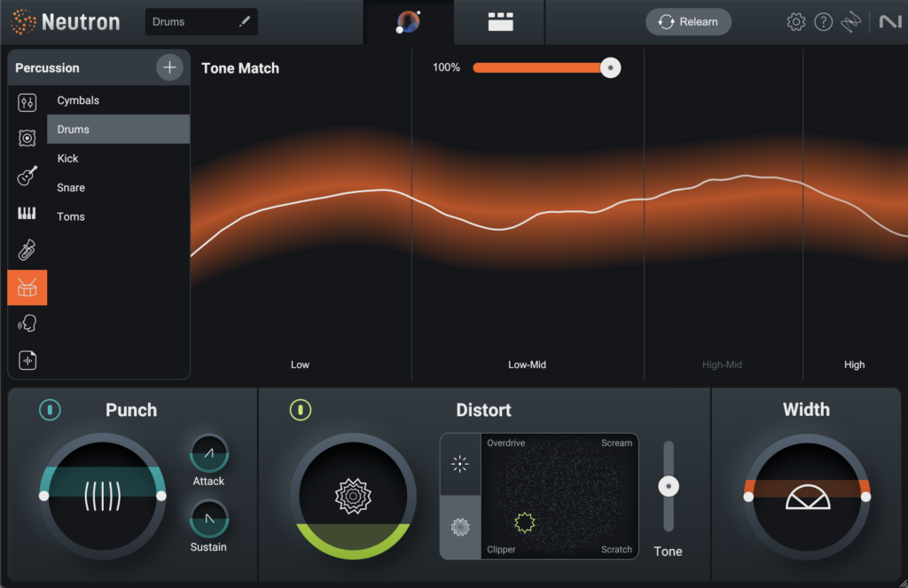Click the Scream corner of the distortion pad
The height and width of the screenshot is (588, 908).
pos(617,443)
